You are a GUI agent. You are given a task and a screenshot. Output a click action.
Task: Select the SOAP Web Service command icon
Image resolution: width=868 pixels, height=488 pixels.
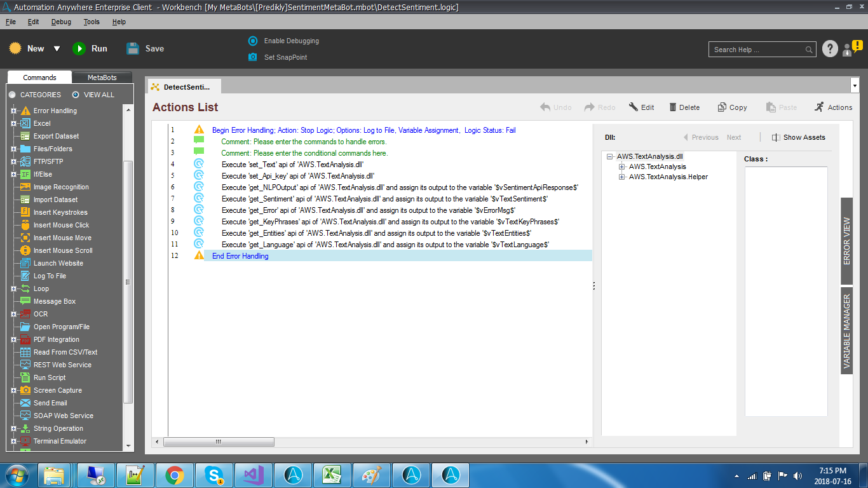[x=25, y=416]
